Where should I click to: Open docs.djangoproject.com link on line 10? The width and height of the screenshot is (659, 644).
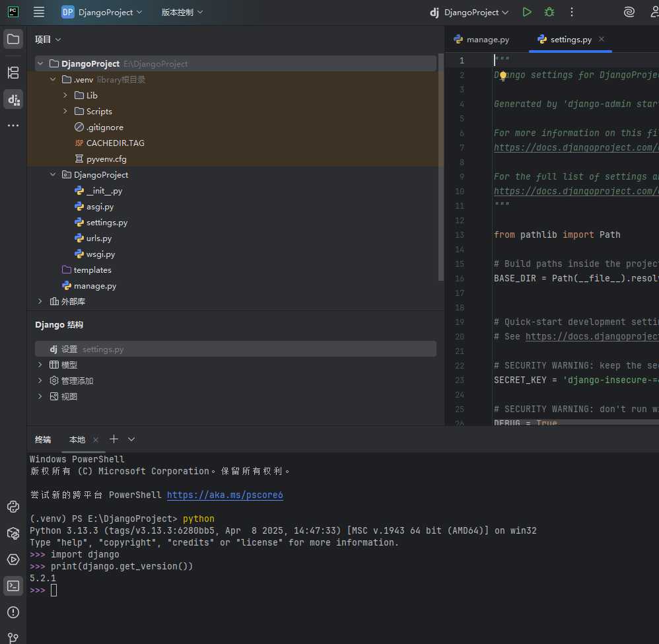coord(576,192)
